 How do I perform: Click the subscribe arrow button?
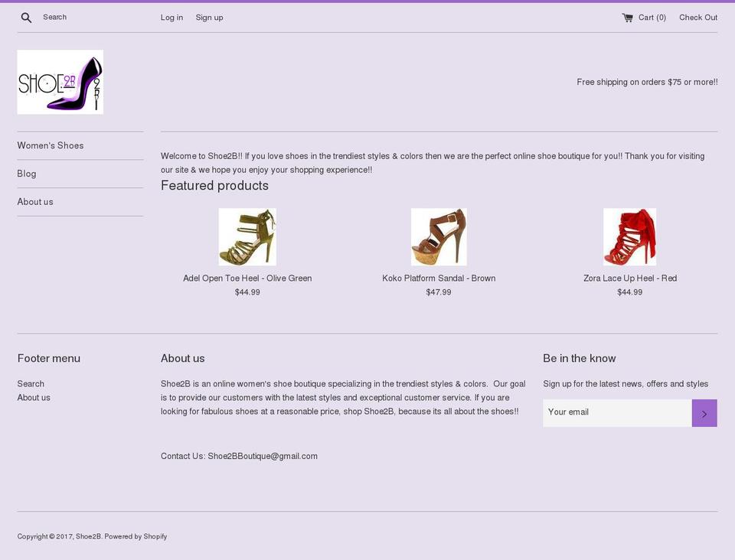704,412
